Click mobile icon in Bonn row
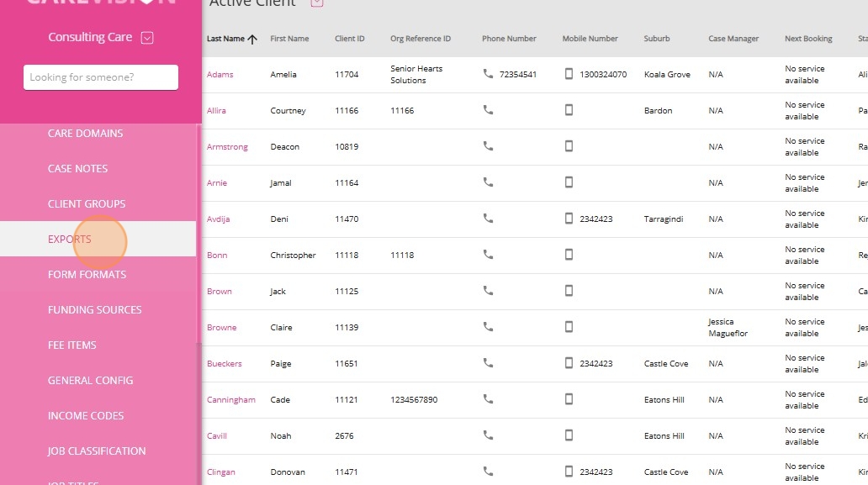Image resolution: width=868 pixels, height=485 pixels. tap(569, 255)
